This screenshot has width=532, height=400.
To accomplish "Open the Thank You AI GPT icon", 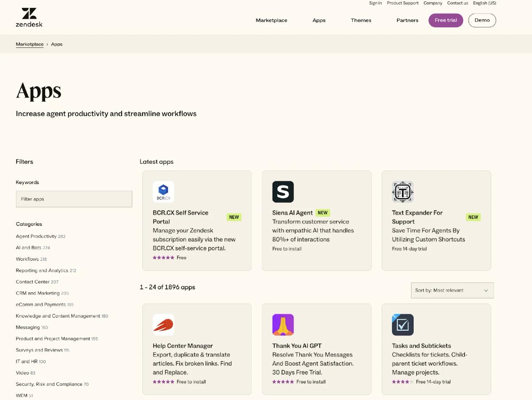I will (283, 325).
